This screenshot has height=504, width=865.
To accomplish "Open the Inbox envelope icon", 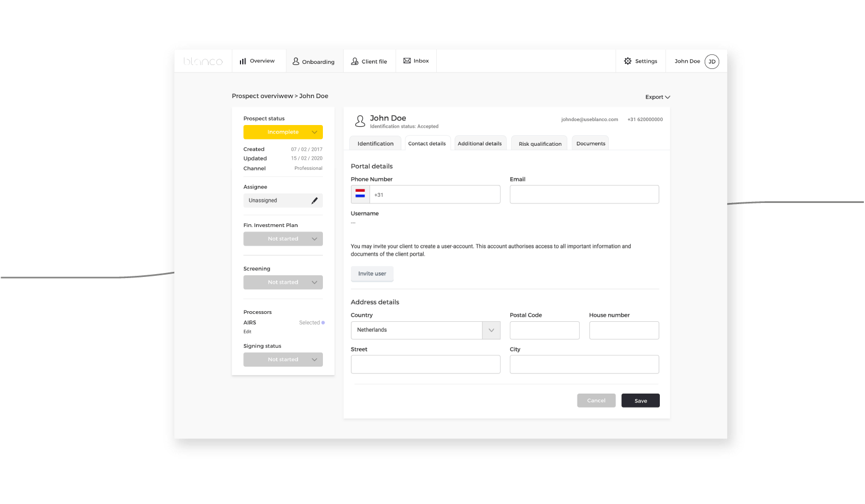I will [407, 61].
